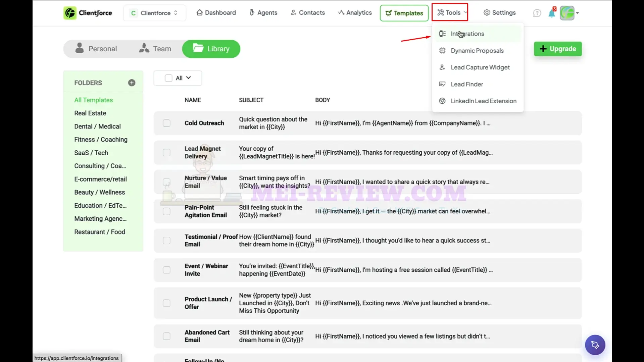
Task: Select the All Templates folder
Action: [x=93, y=100]
